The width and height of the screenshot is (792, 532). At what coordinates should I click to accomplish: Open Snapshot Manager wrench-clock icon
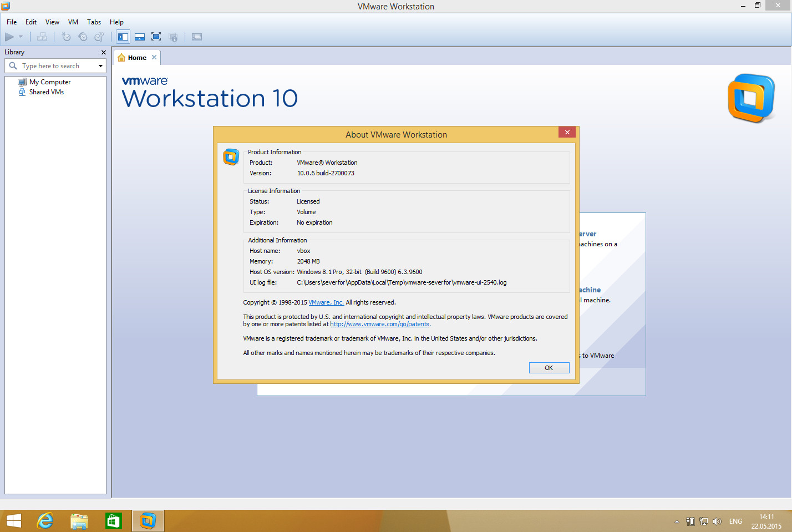[x=99, y=37]
